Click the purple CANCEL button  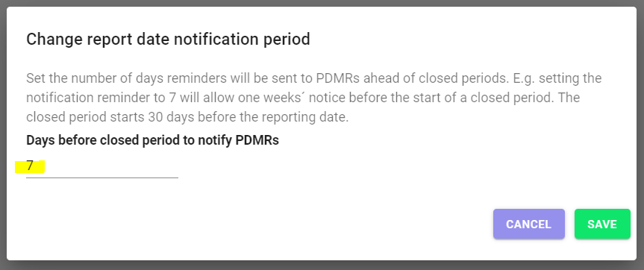tap(528, 224)
